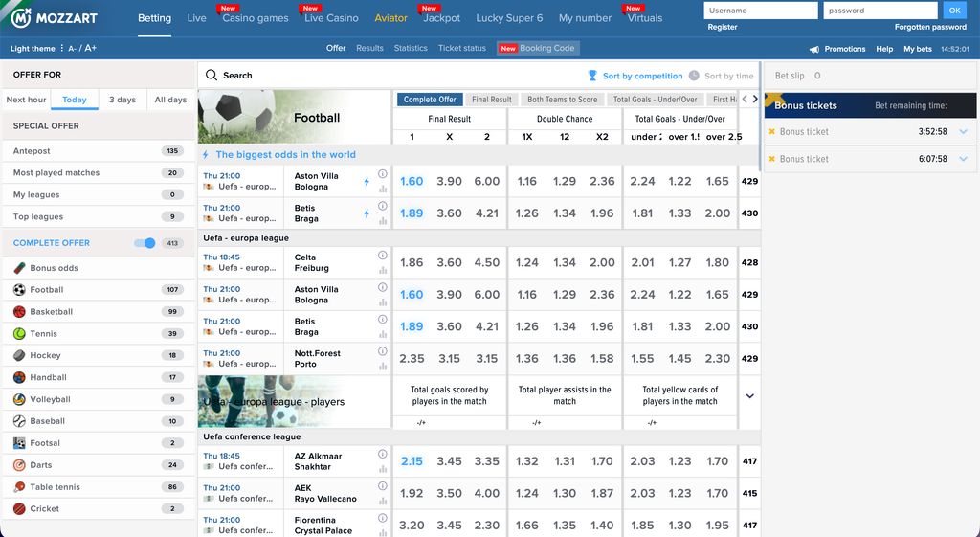
Task: Open Casino games section
Action: [255, 18]
